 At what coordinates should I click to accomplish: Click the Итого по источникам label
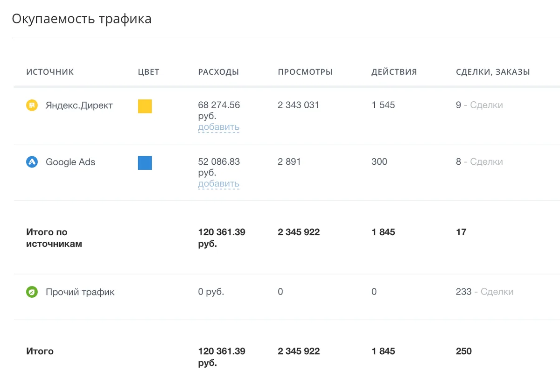coord(54,238)
